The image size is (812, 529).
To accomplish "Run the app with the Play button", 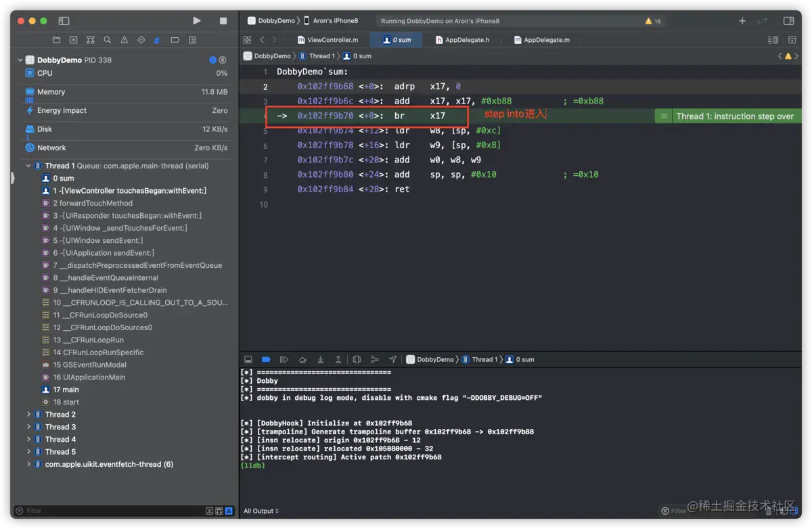I will point(197,21).
